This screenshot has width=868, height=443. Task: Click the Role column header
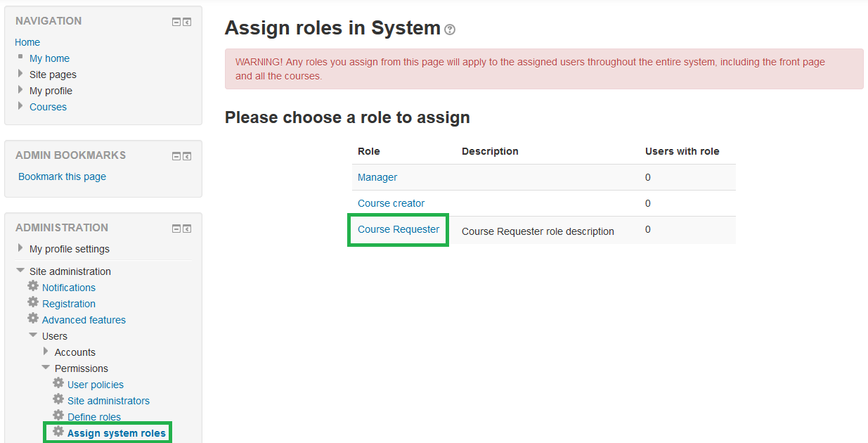tap(369, 151)
